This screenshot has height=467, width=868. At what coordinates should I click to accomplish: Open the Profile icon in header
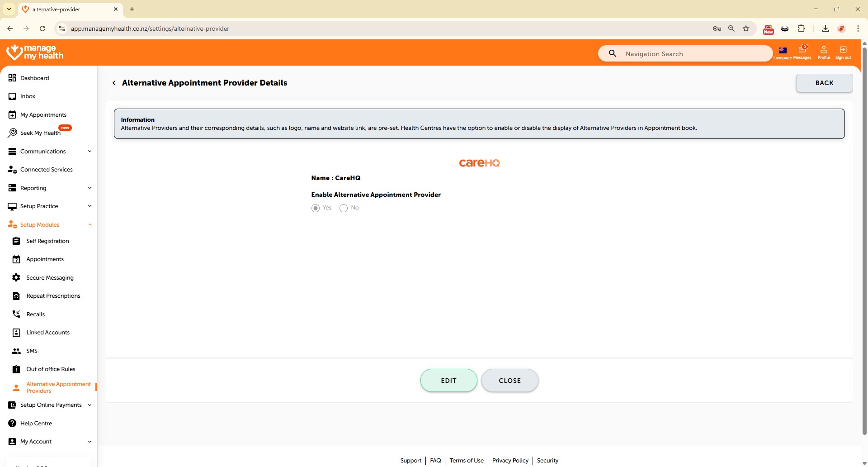click(824, 50)
